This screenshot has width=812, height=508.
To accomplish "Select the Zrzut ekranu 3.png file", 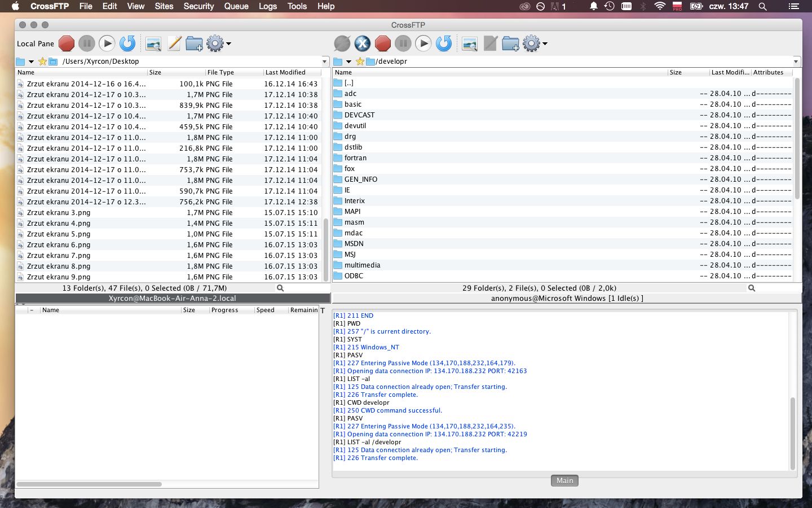I will coord(59,213).
